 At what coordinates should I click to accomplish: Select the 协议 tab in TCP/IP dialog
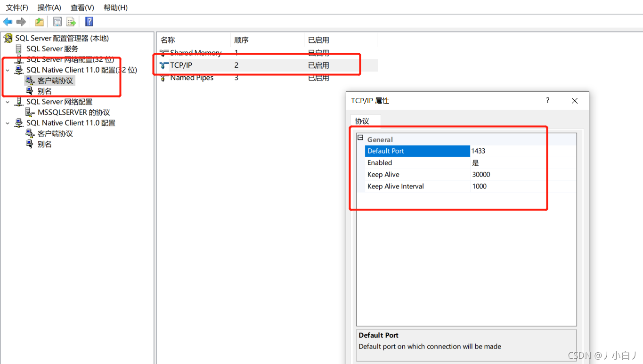pos(366,121)
